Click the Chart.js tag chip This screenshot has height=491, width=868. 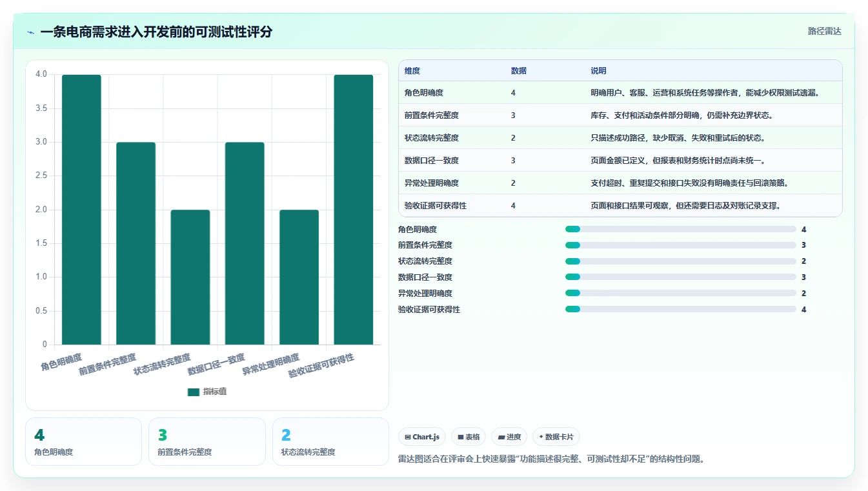tap(422, 437)
